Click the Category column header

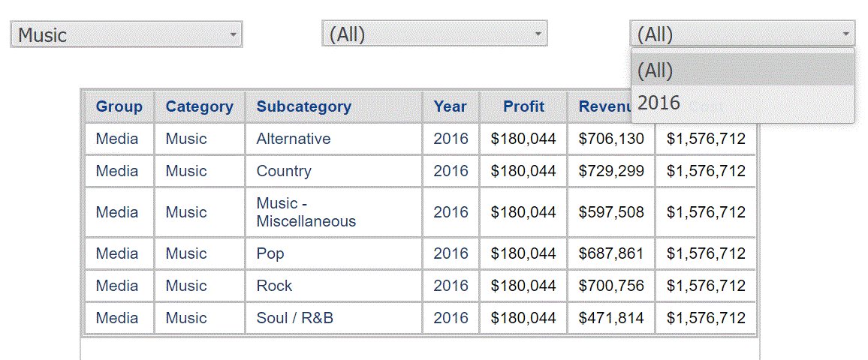(199, 106)
